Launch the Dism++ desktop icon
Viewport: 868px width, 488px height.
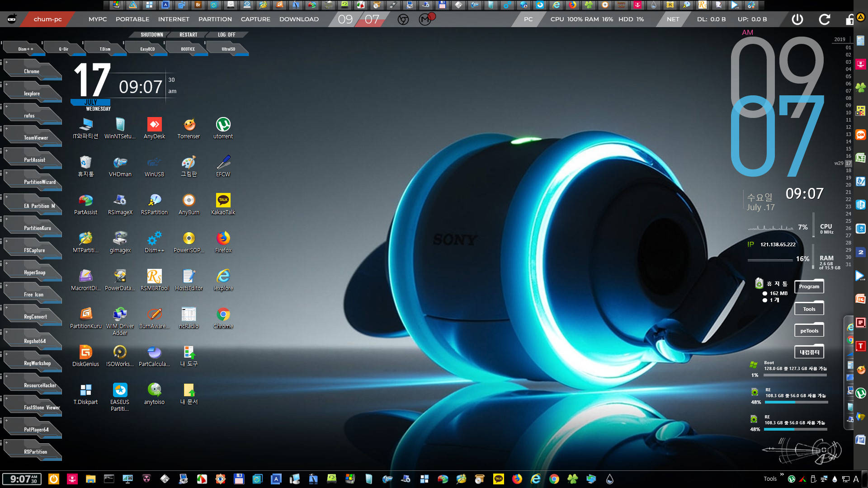click(154, 242)
